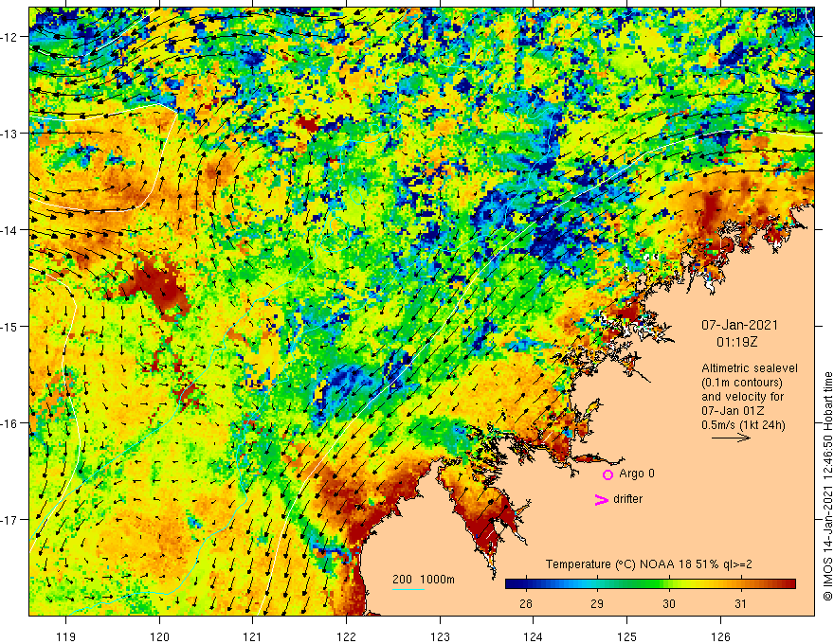Screen dimensions: 834x644
Task: Click the magenta Argo circle legend marker
Action: coord(607,474)
